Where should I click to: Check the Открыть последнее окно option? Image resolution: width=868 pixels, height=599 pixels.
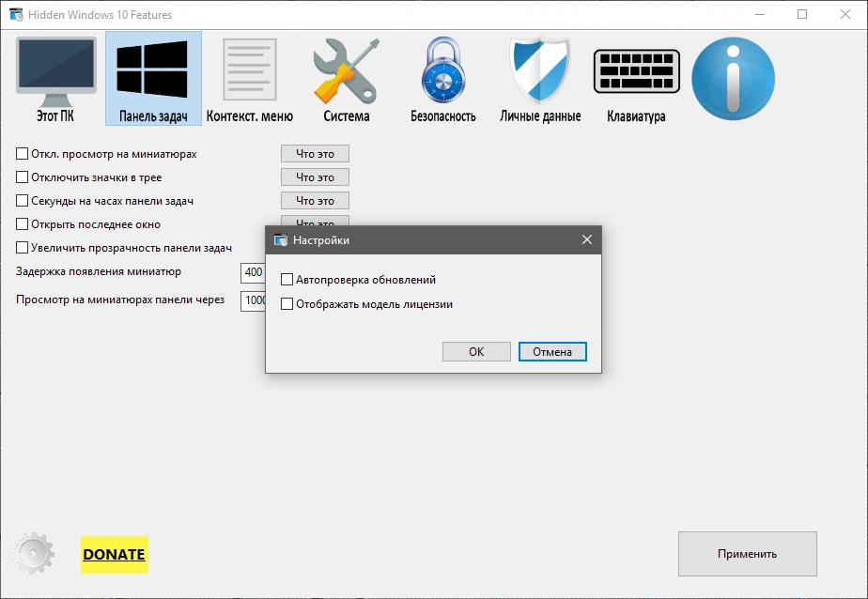point(23,224)
